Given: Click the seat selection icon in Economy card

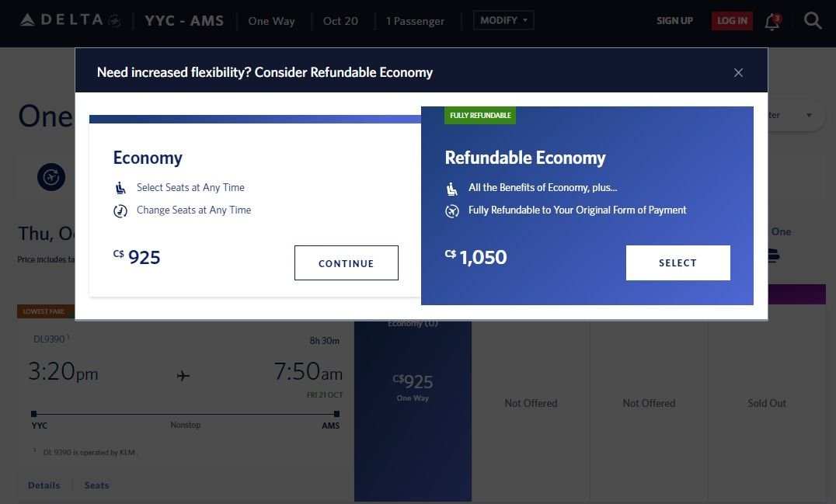Looking at the screenshot, I should [x=120, y=186].
